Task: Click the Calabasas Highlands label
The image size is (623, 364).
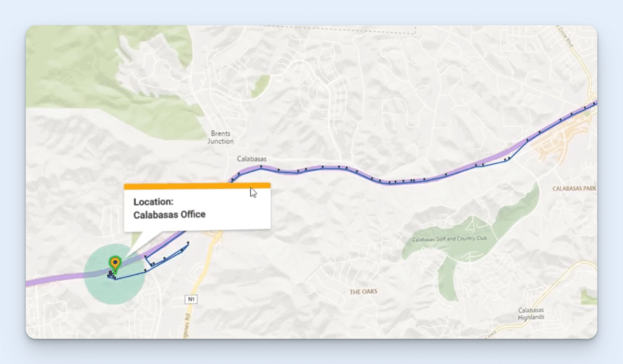Action: tap(530, 313)
